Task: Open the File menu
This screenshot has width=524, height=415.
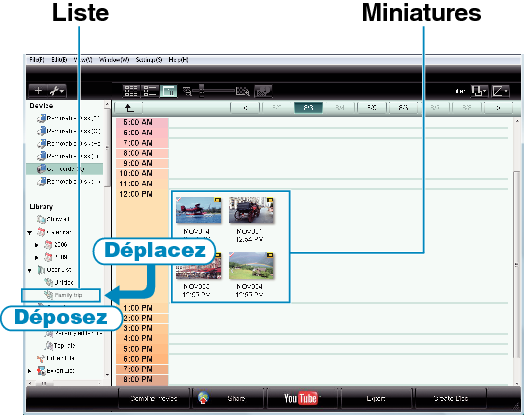Action: (x=36, y=60)
